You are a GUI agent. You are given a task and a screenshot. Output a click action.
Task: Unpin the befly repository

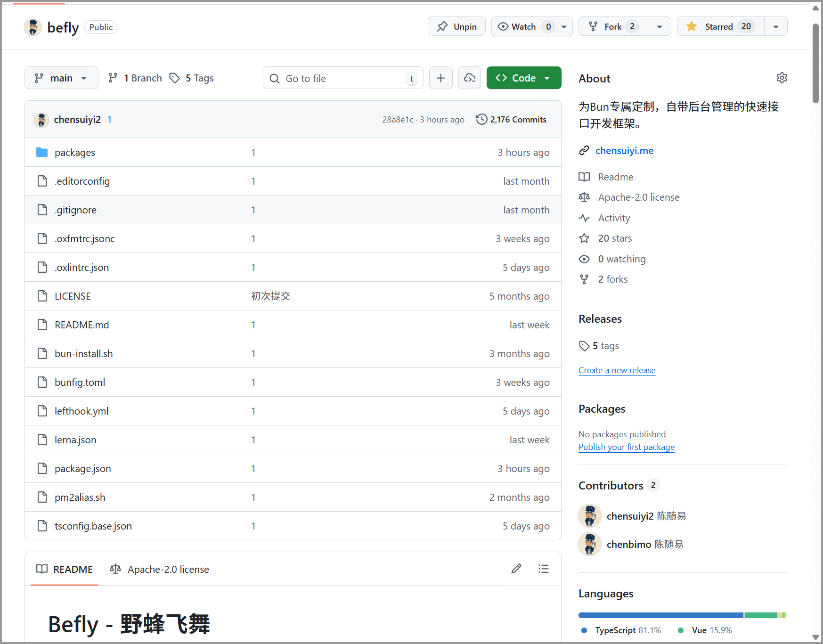(x=456, y=27)
